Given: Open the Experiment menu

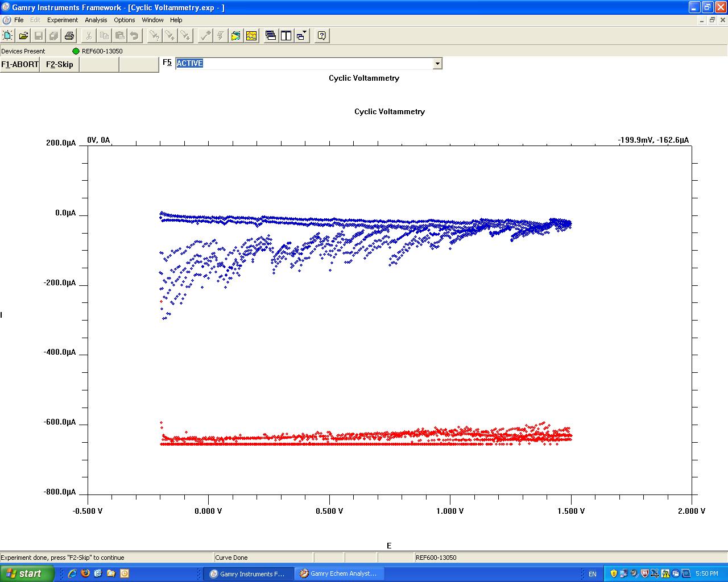Looking at the screenshot, I should click(x=63, y=20).
